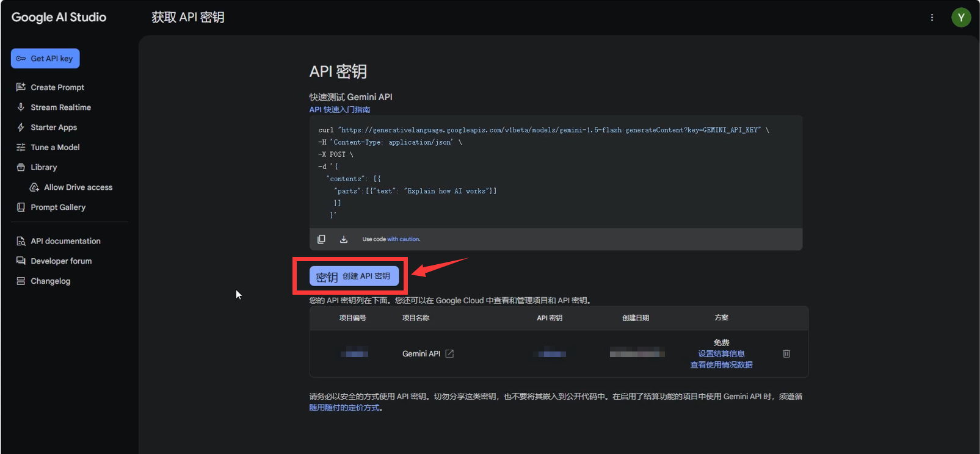Open the Changelog
This screenshot has width=980, height=454.
(50, 281)
